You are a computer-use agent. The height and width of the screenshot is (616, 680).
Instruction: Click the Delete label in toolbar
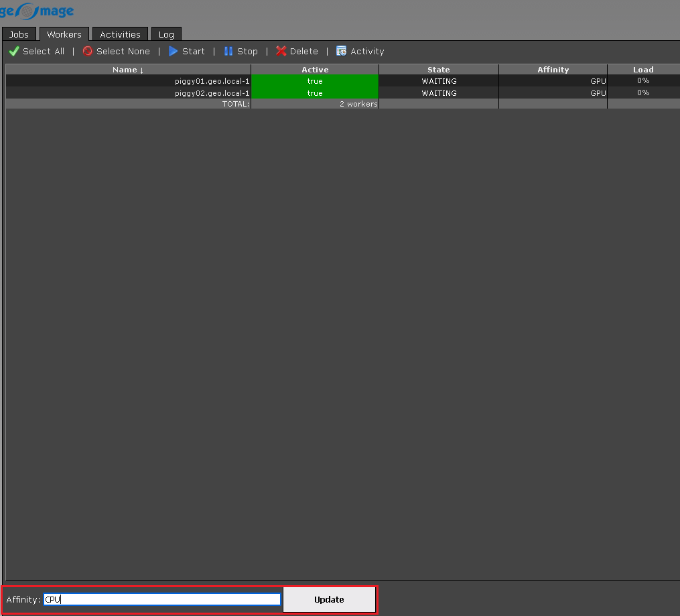pyautogui.click(x=303, y=51)
